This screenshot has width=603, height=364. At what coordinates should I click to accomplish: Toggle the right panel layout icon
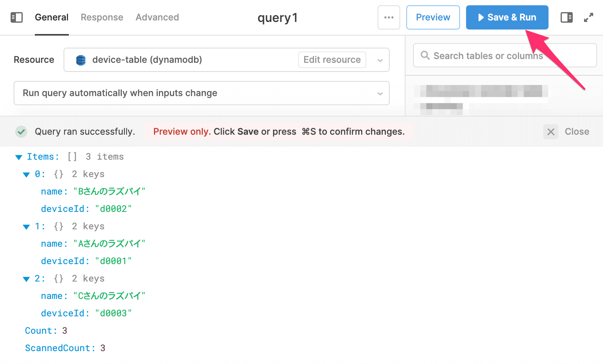tap(566, 17)
